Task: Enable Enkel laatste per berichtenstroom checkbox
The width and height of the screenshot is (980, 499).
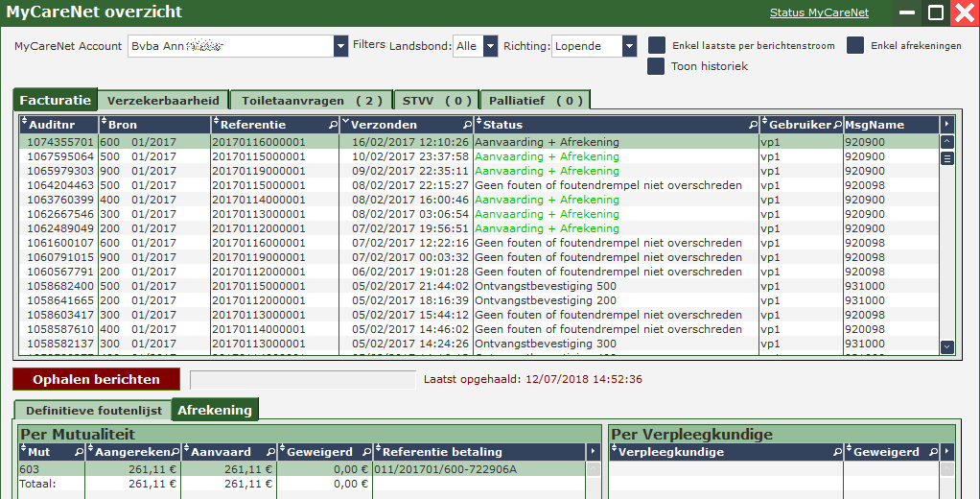Action: (x=657, y=46)
